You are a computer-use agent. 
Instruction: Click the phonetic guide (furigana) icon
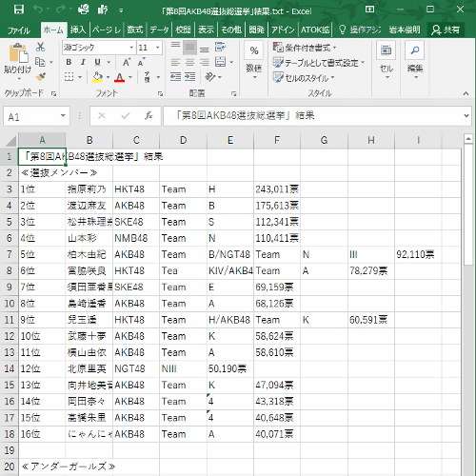click(x=147, y=77)
